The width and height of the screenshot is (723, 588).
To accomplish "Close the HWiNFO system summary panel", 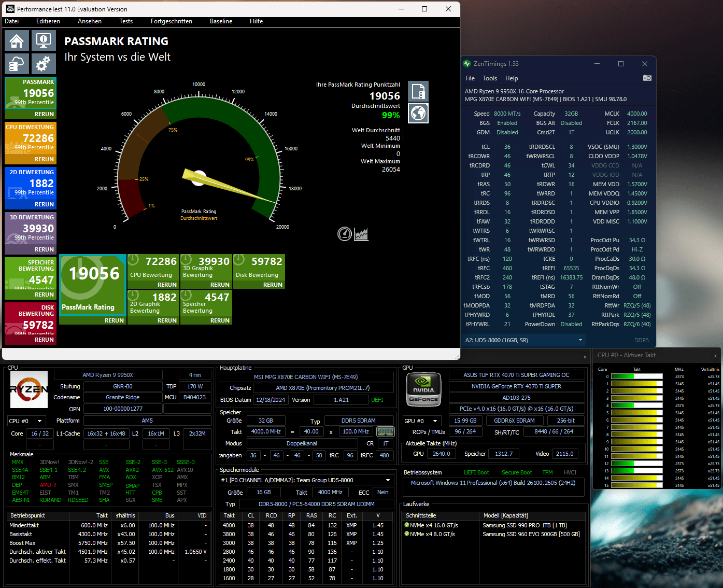I will (x=585, y=357).
